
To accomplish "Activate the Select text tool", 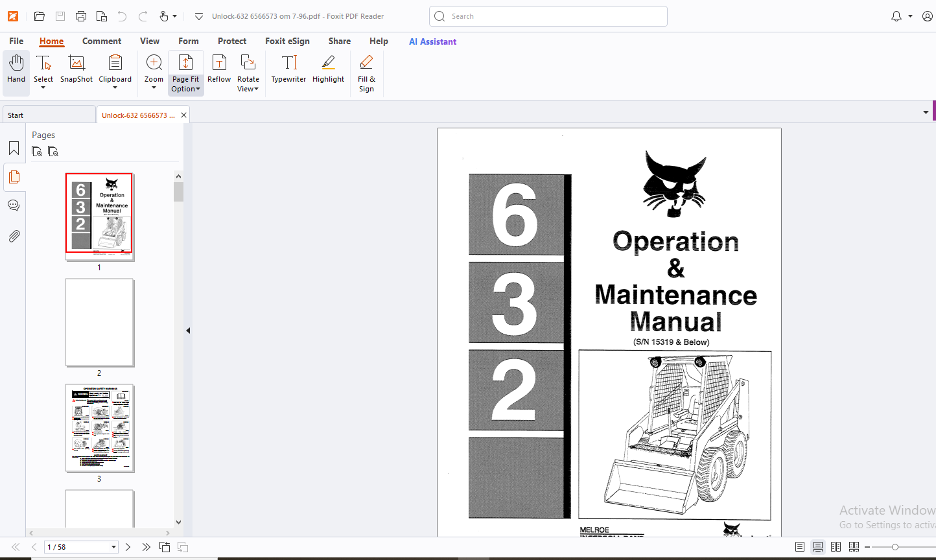I will [x=43, y=67].
